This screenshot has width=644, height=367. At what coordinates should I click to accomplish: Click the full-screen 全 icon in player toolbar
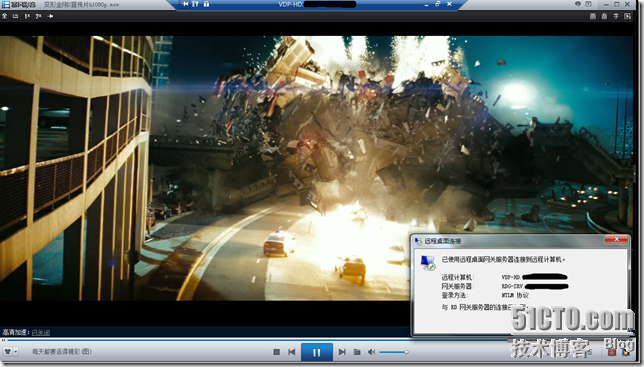point(5,16)
